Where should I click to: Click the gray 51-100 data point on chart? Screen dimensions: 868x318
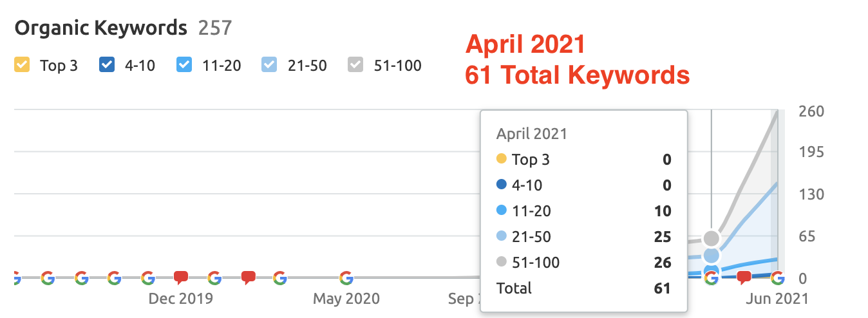(x=711, y=238)
